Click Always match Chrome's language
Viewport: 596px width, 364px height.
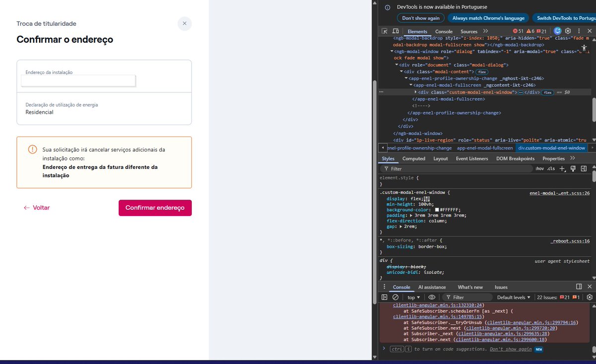[x=488, y=18]
